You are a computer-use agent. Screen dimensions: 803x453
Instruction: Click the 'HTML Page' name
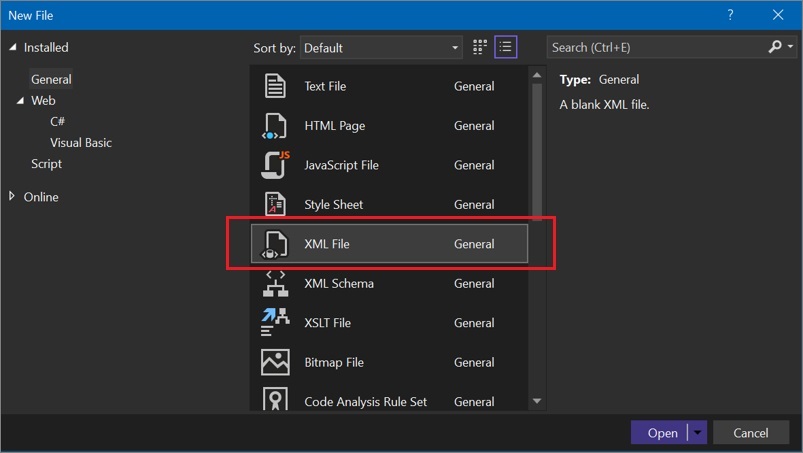[x=334, y=126]
